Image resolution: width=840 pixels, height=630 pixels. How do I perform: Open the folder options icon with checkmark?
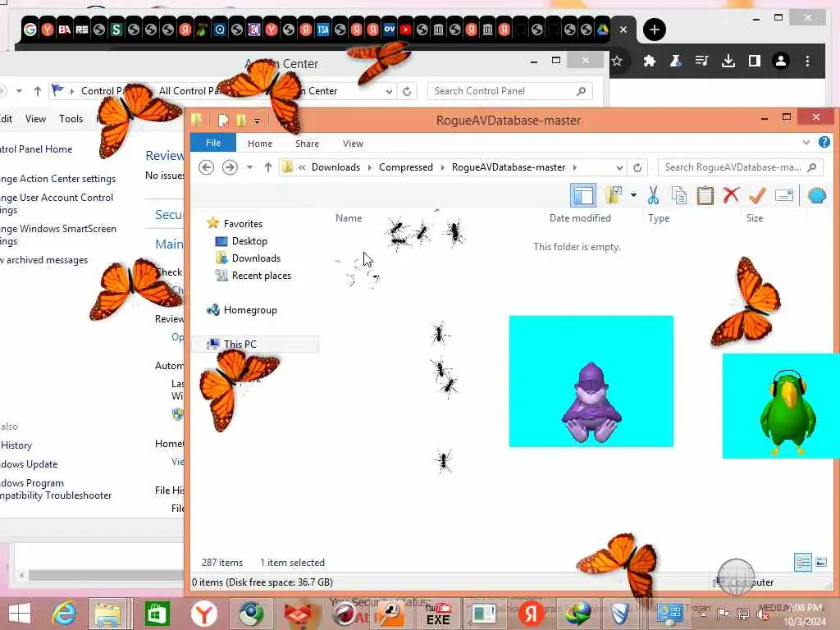coord(614,195)
